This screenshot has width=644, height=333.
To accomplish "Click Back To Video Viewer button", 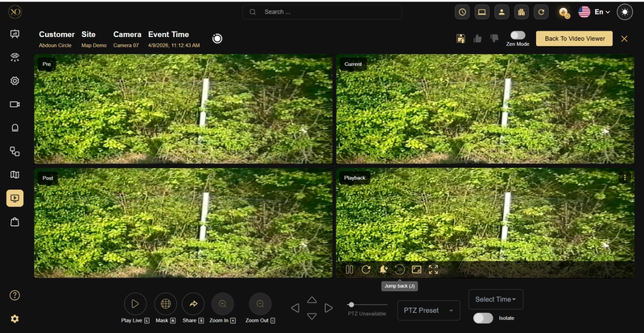I will [574, 39].
